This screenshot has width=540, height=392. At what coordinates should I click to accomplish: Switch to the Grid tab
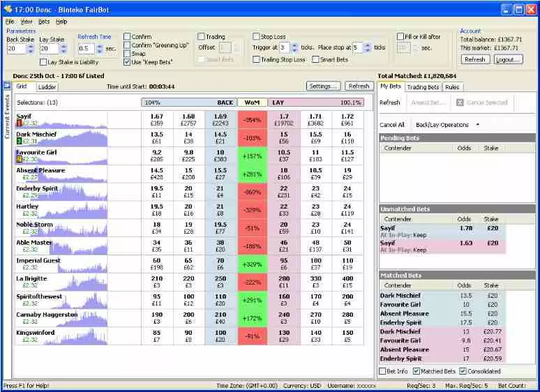point(22,86)
